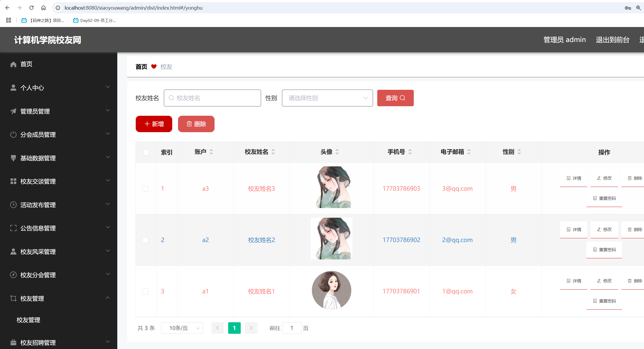Click the 基础数据管理 sidebar icon
644x349 pixels.
pyautogui.click(x=13, y=158)
